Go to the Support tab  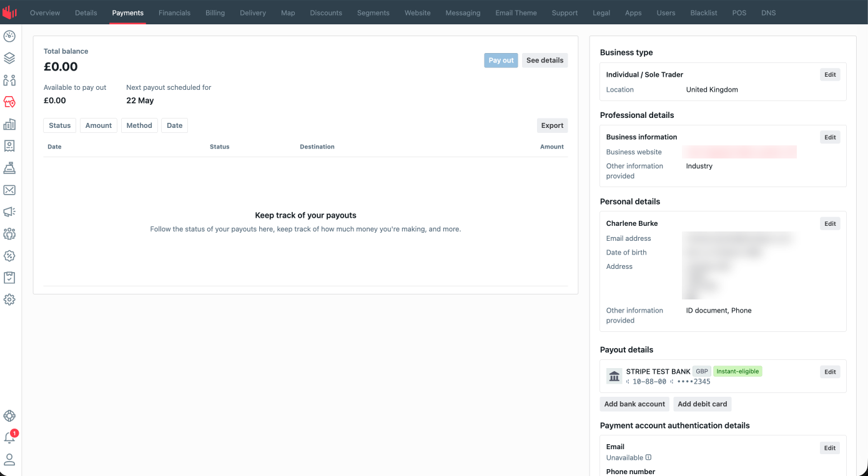pos(565,12)
